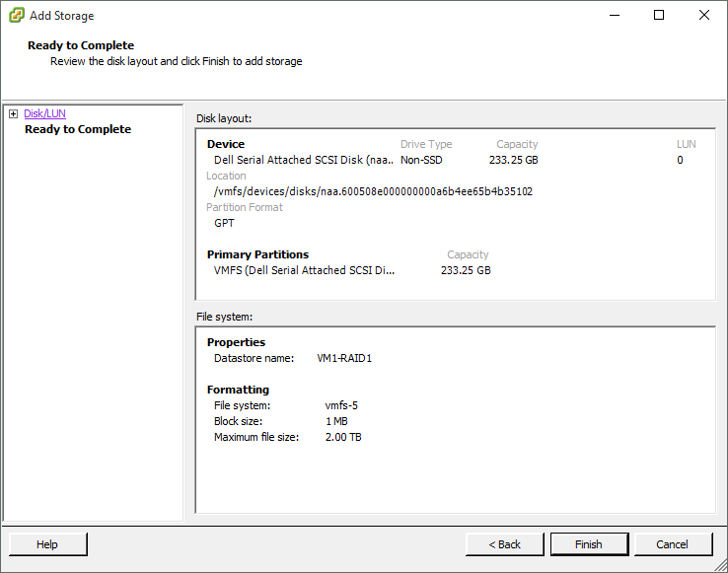Select the Dell Serial Attached SCSI Disk device
728x573 pixels.
303,160
